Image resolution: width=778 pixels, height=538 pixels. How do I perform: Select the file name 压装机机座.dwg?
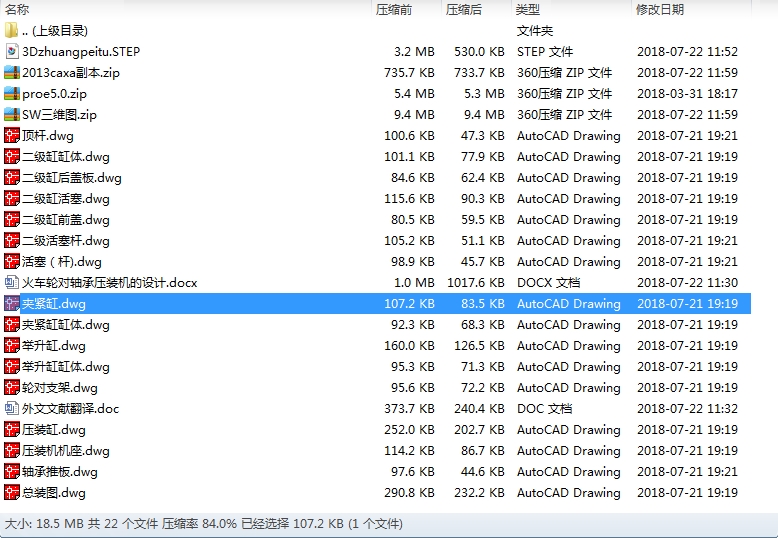[66, 451]
